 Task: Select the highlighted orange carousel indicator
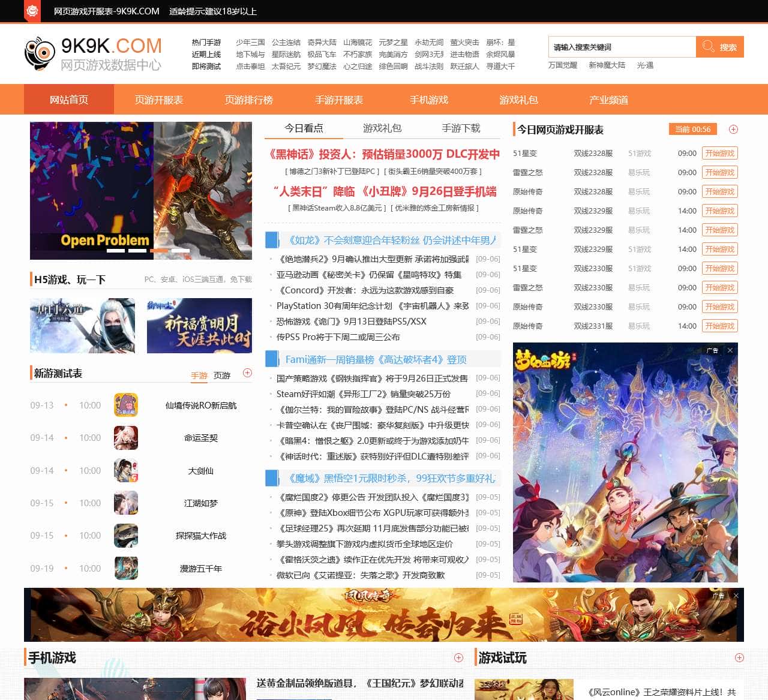coord(159,251)
